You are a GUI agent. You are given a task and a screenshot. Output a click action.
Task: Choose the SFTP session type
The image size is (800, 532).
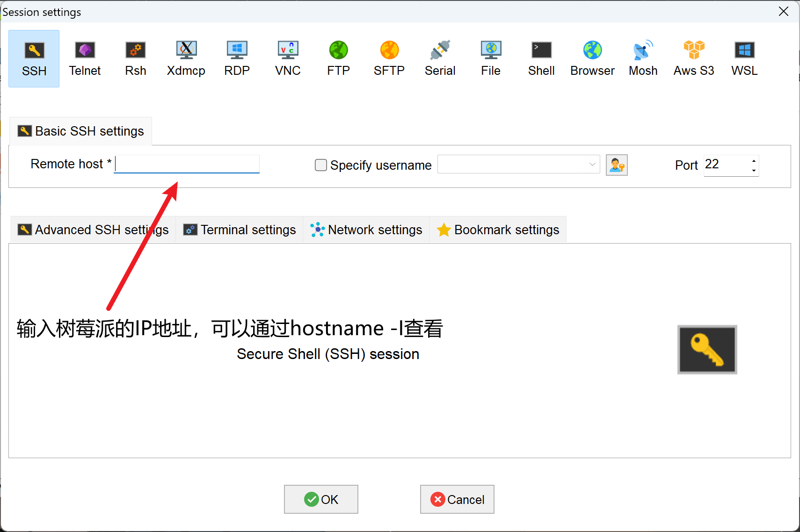coord(389,58)
